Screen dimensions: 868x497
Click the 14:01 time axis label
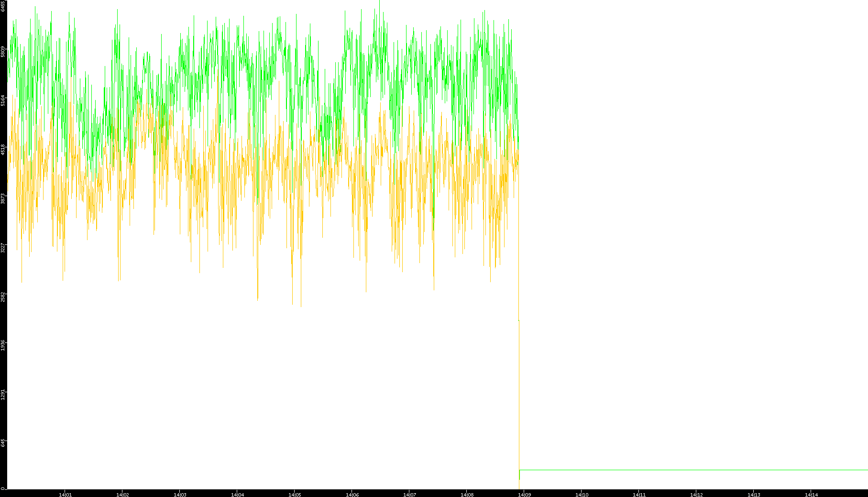click(65, 494)
